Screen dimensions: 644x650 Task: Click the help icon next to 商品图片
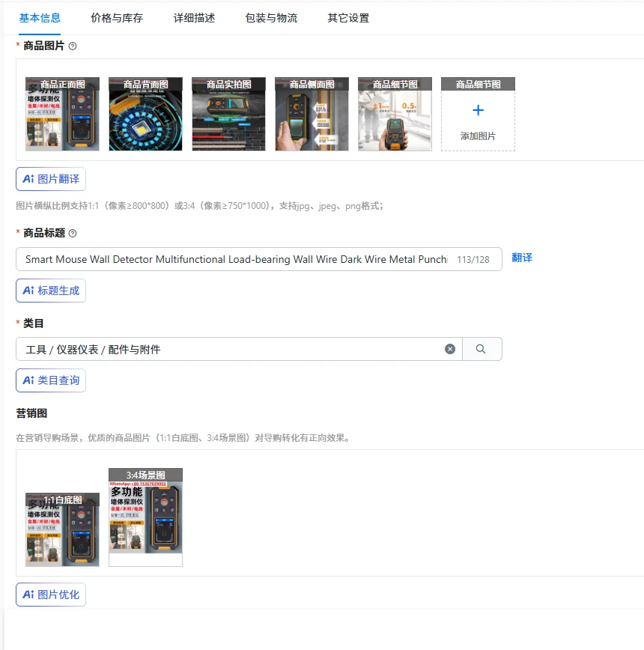click(x=73, y=46)
